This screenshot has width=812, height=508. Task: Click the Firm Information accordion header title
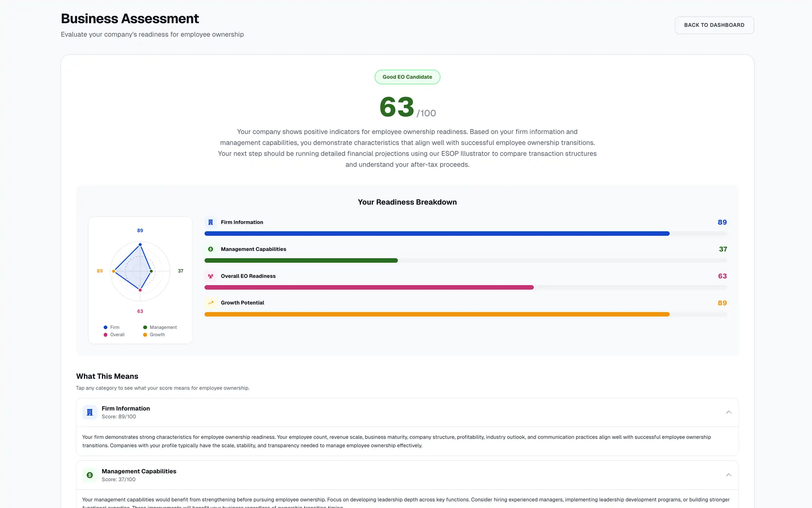coord(126,408)
